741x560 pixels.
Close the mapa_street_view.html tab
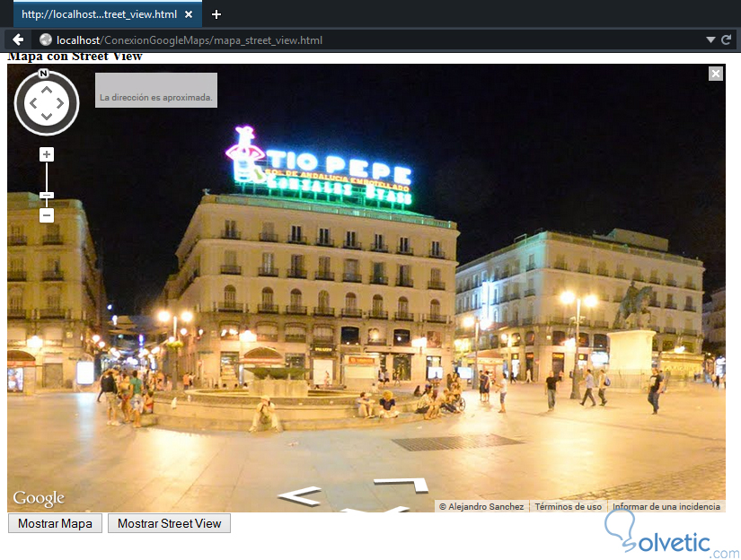[189, 14]
